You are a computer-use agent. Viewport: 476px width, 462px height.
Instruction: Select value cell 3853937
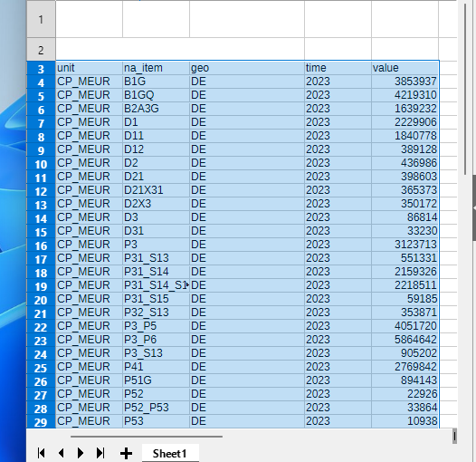405,82
